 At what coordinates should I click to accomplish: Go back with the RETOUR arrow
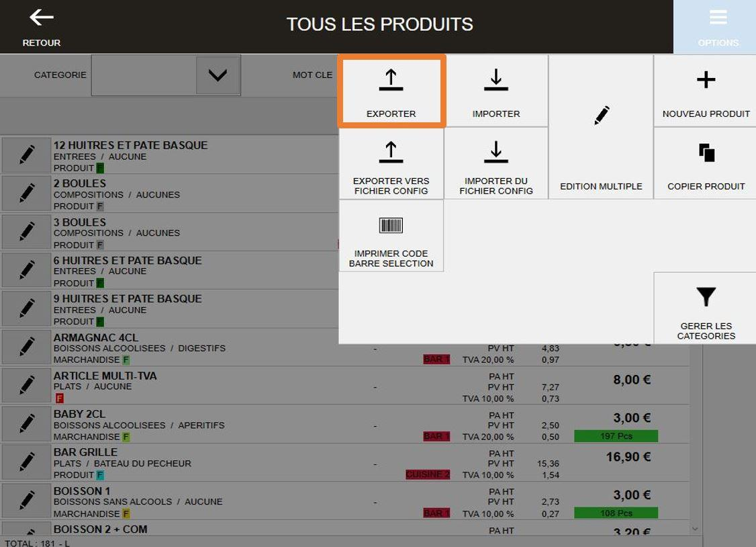click(42, 28)
